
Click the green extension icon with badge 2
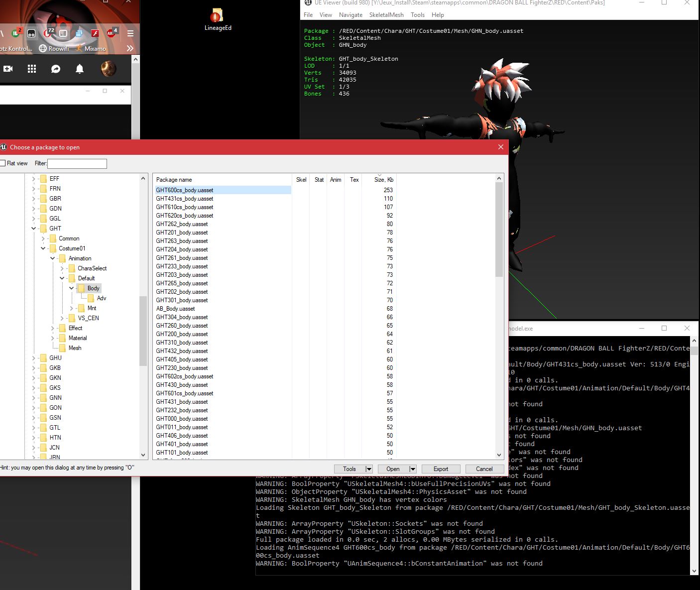(16, 33)
